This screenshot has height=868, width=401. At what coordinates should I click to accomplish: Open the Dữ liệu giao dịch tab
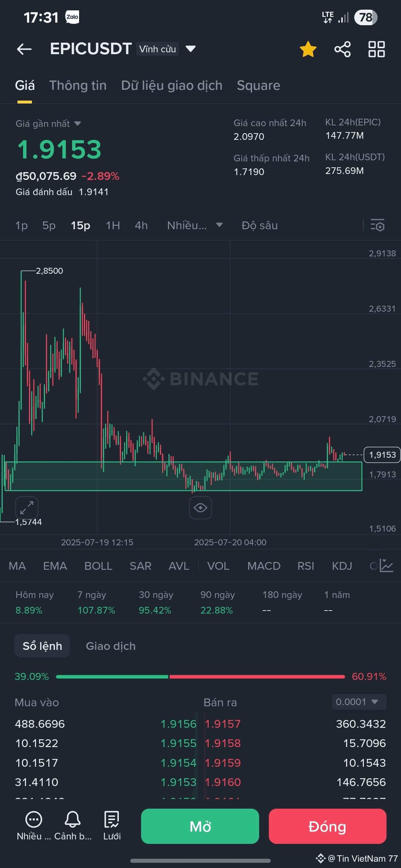(x=172, y=85)
